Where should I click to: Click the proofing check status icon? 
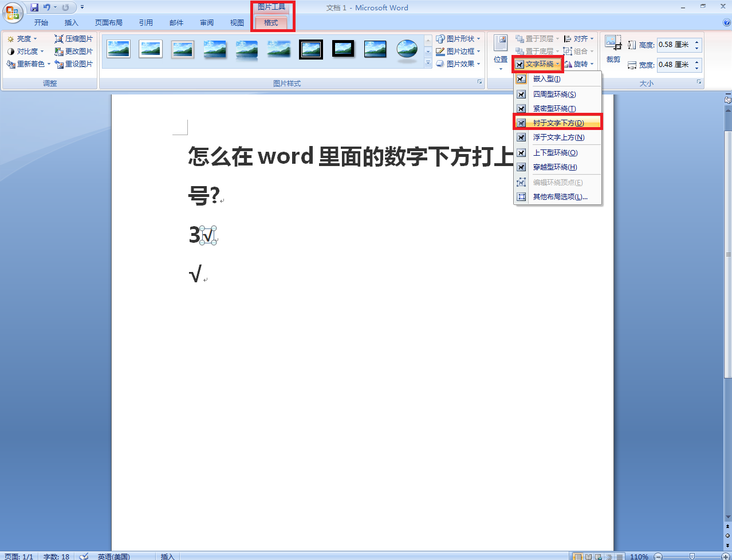pos(84,557)
